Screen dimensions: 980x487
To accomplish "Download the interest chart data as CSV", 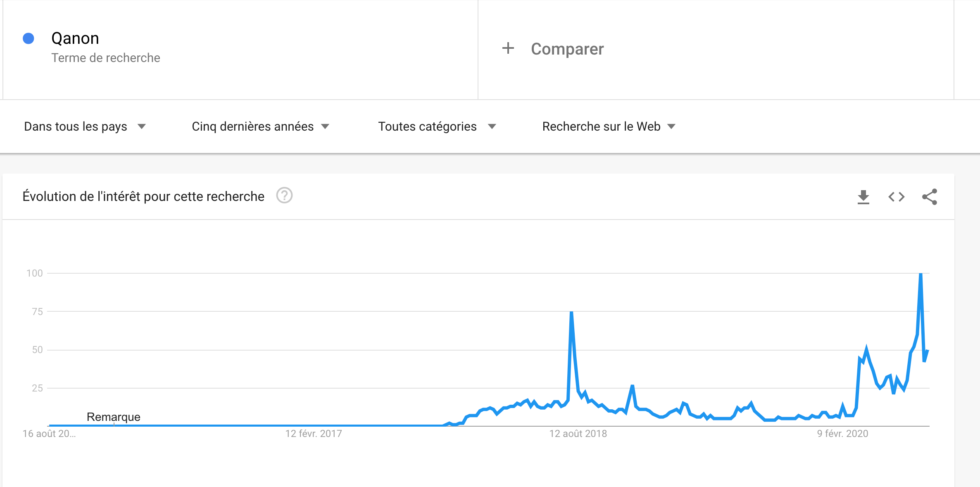I will (x=863, y=197).
